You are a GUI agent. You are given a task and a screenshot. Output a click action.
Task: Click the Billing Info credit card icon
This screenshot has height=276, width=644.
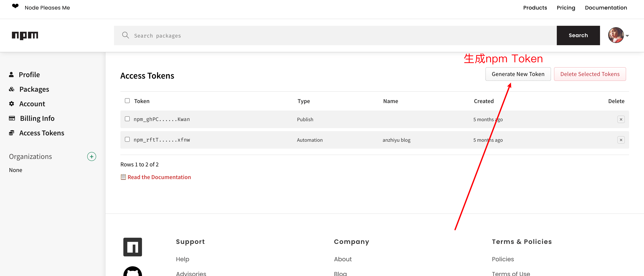click(x=12, y=118)
